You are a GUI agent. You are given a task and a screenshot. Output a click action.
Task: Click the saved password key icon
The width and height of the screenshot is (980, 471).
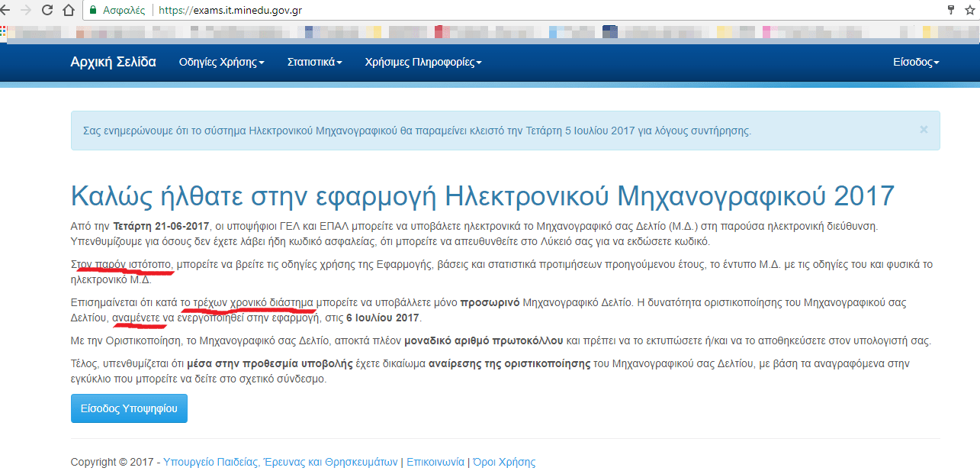pyautogui.click(x=951, y=10)
